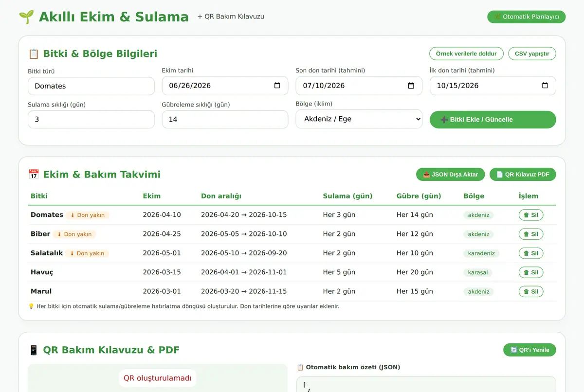The height and width of the screenshot is (392, 584).
Task: Delete the Marul row with Sil
Action: click(531, 292)
